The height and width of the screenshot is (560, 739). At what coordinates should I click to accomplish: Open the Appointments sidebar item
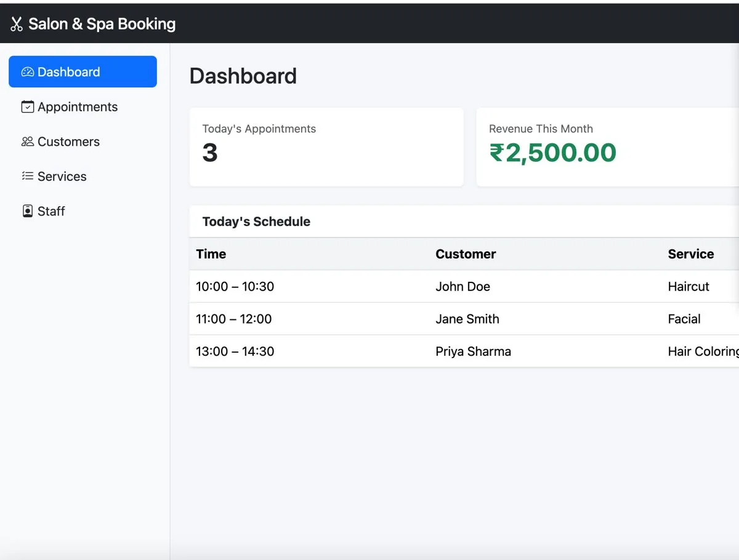point(83,106)
